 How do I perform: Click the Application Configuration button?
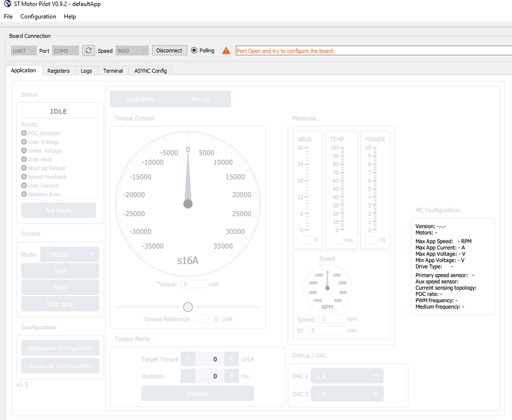tap(60, 348)
